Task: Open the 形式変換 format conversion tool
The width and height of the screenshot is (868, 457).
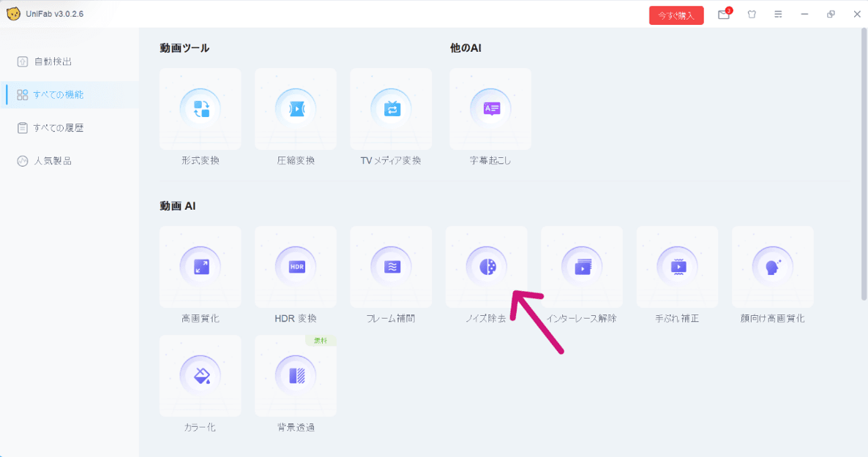Action: click(201, 110)
